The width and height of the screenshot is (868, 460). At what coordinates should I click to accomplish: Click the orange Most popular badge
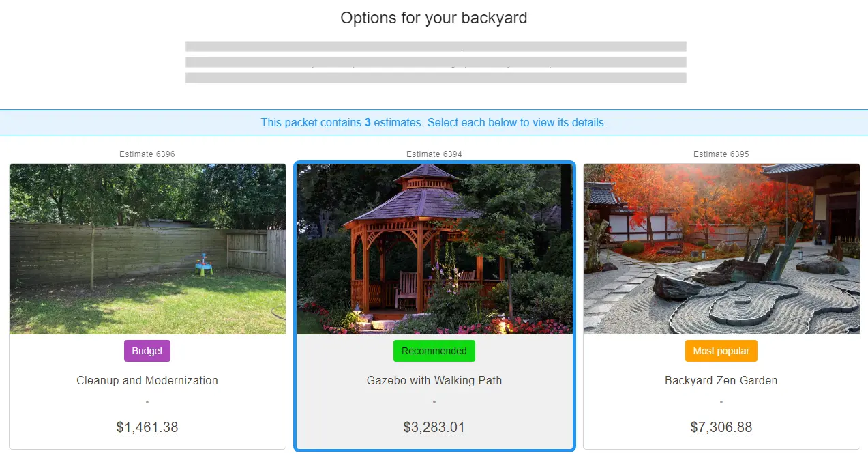[721, 351]
